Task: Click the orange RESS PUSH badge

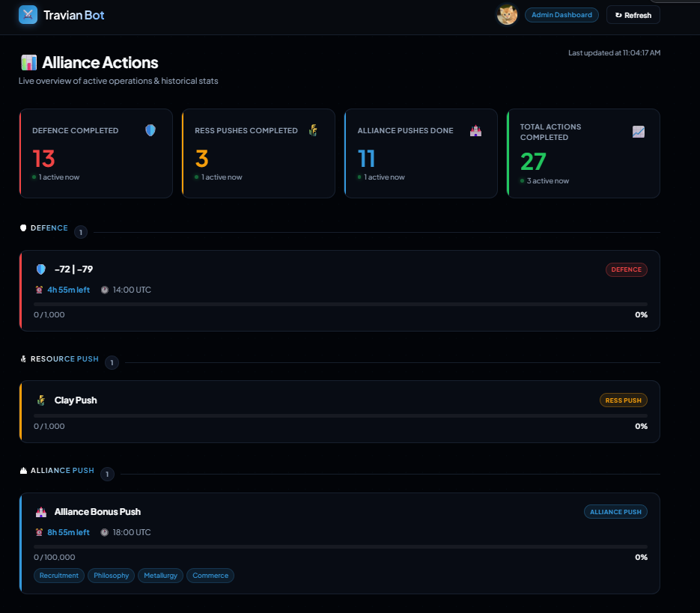Action: [623, 400]
